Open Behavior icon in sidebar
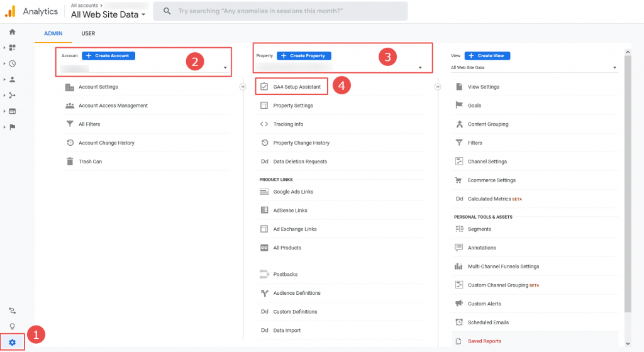 pos(13,111)
